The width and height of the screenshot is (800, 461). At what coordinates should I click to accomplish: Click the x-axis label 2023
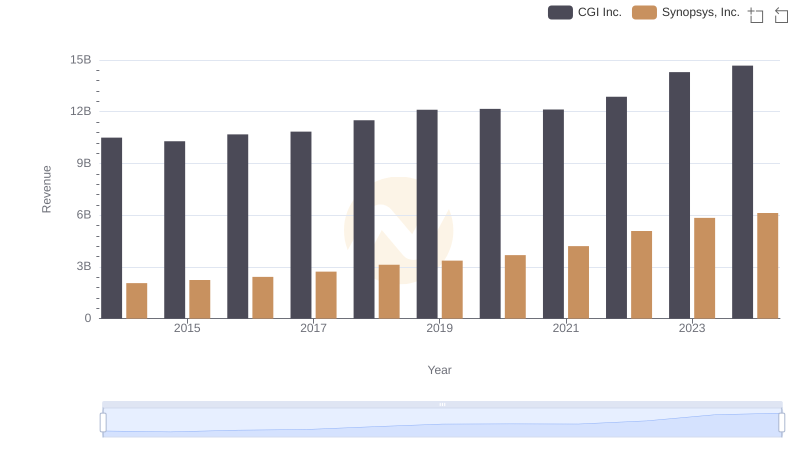[x=692, y=328]
